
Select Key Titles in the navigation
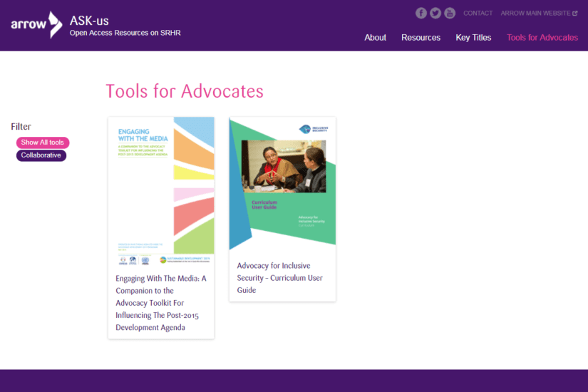(x=473, y=38)
